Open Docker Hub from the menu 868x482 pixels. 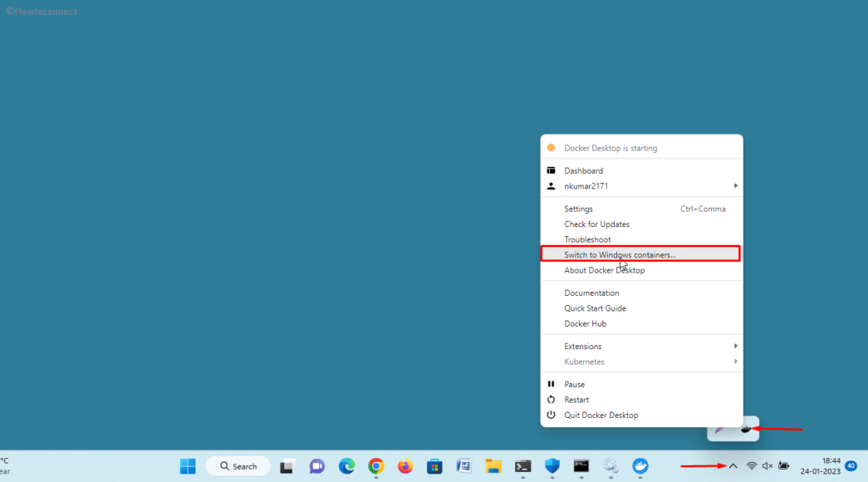[641, 323]
